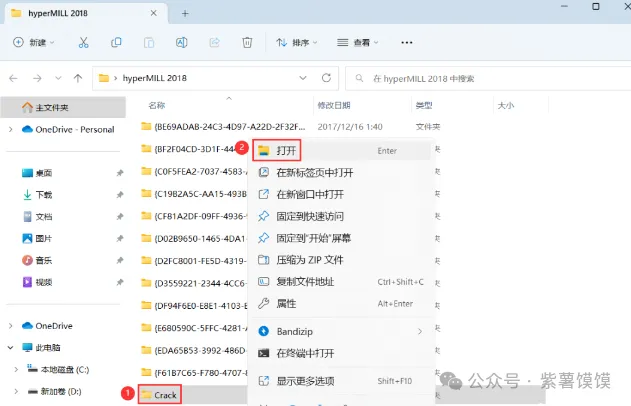Screen dimensions: 631x406
Task: Click the Copy icon in toolbar
Action: click(117, 42)
